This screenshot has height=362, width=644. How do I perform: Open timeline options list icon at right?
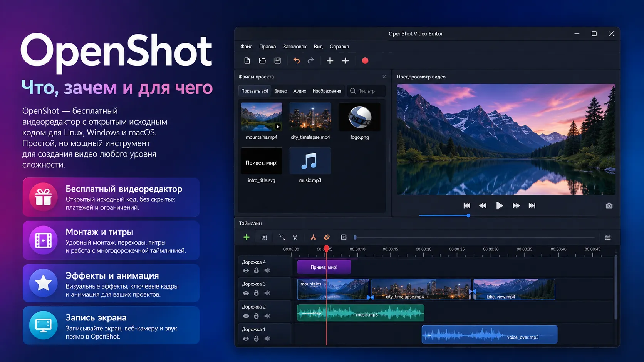pyautogui.click(x=608, y=237)
